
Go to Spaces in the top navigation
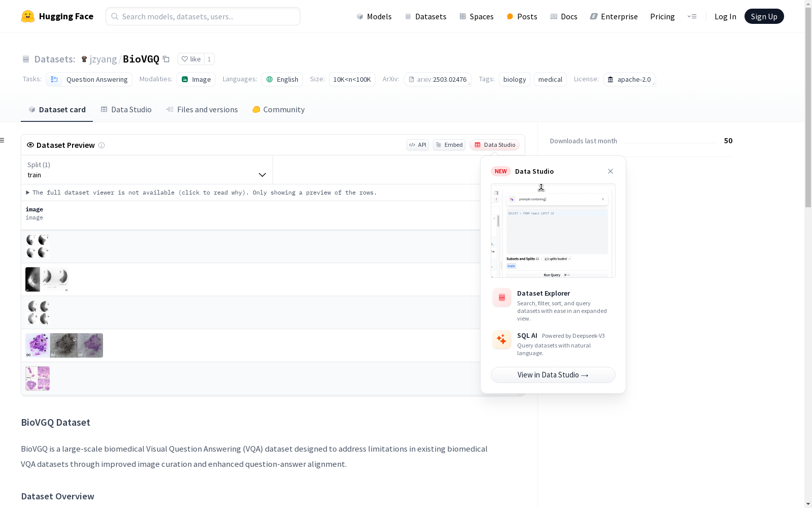pos(476,16)
